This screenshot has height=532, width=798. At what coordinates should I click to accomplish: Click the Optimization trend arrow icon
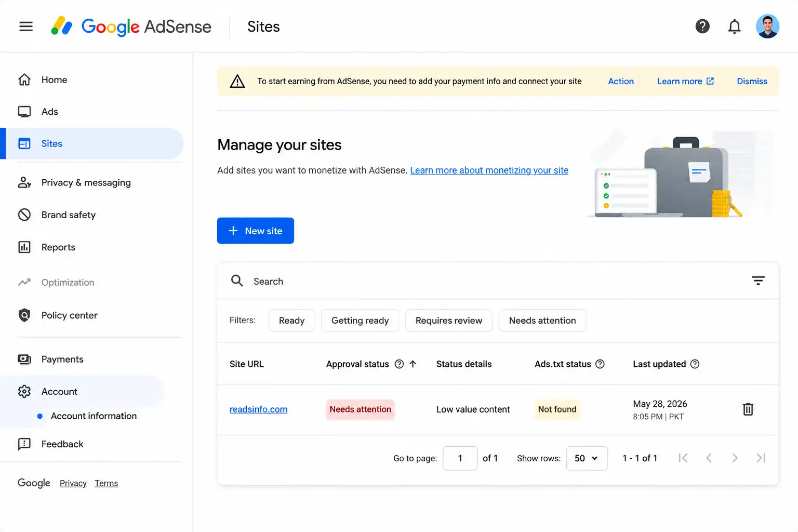[24, 282]
